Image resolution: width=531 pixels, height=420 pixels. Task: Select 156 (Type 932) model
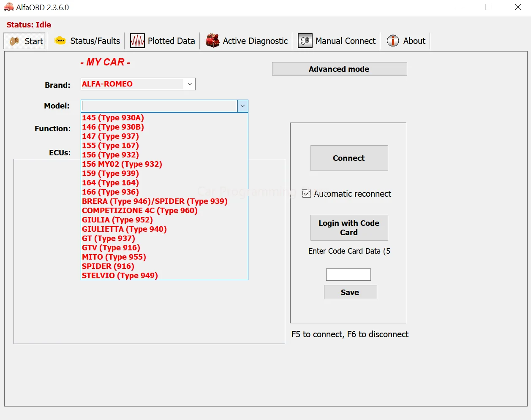[164, 155]
